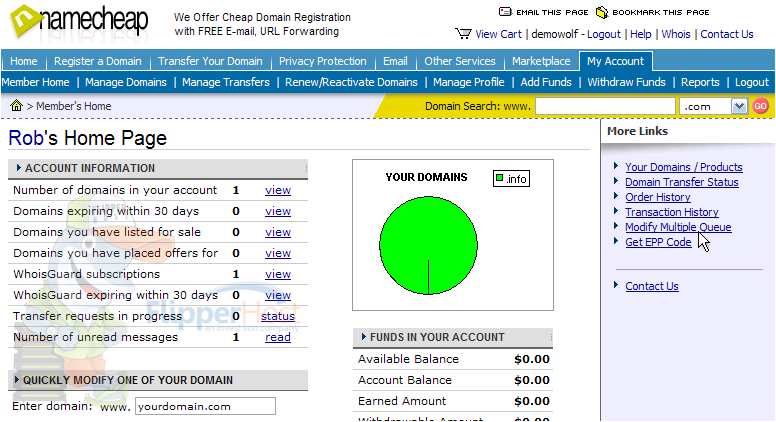Open Add Funds submenu
The height and width of the screenshot is (422, 776).
pos(546,82)
